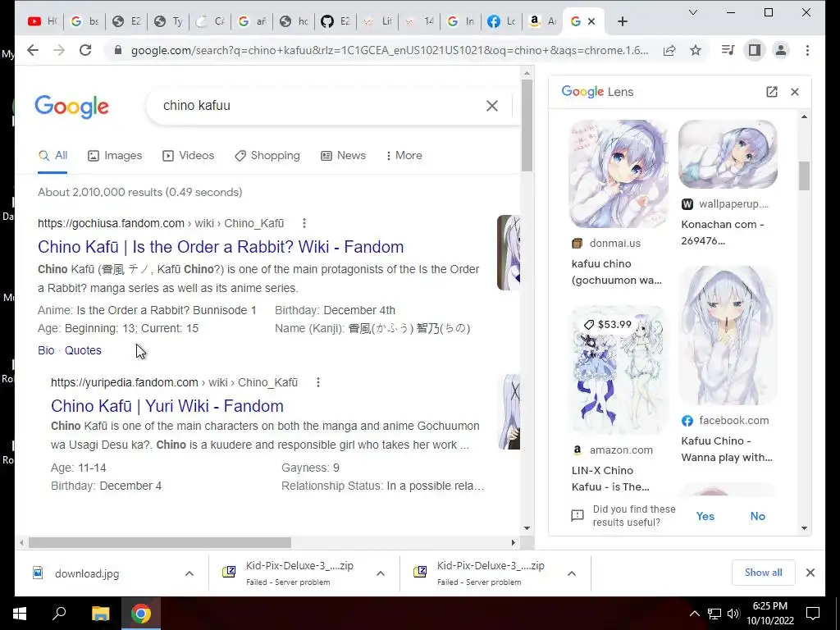The height and width of the screenshot is (630, 840).
Task: Open the donmai.us kafuu chino image
Action: pos(619,174)
